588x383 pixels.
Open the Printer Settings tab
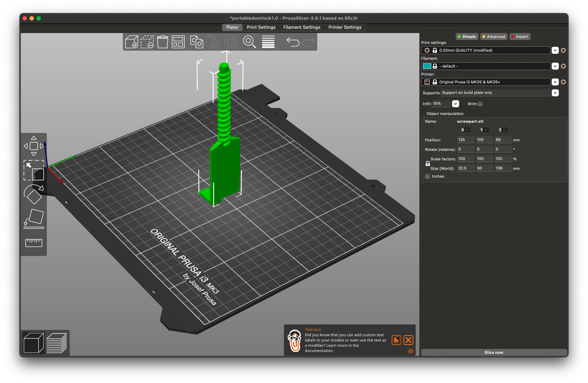click(345, 27)
